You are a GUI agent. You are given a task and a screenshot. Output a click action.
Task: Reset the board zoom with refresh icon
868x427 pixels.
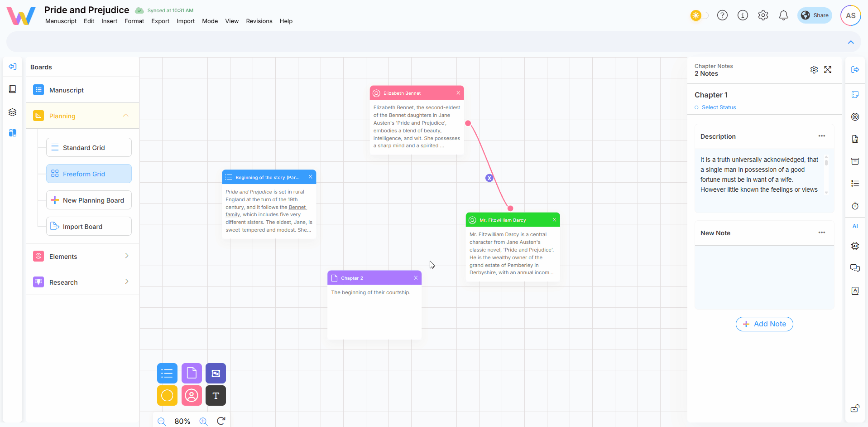pyautogui.click(x=221, y=421)
